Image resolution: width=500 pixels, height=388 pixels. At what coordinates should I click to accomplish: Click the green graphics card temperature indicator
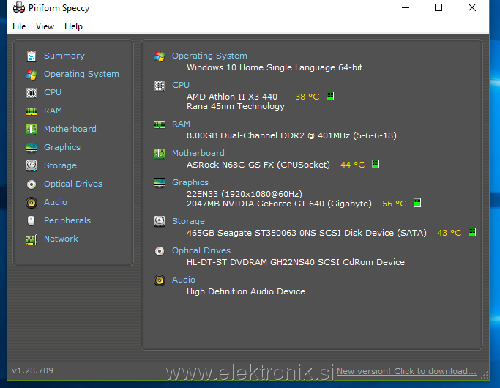[417, 203]
